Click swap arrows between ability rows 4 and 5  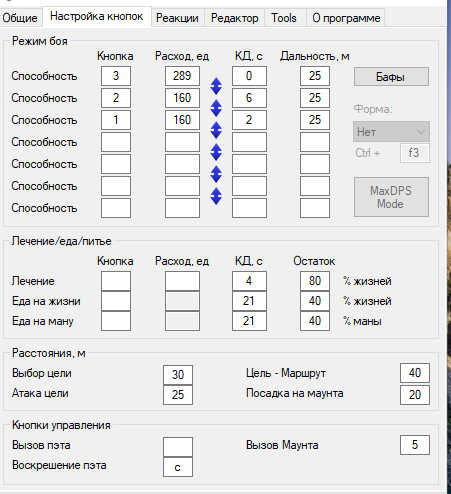click(x=216, y=152)
